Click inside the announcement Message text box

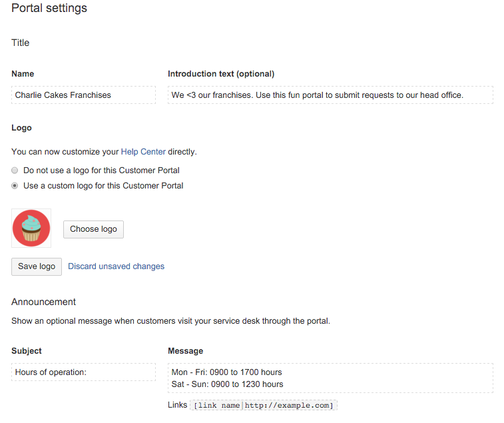point(330,378)
